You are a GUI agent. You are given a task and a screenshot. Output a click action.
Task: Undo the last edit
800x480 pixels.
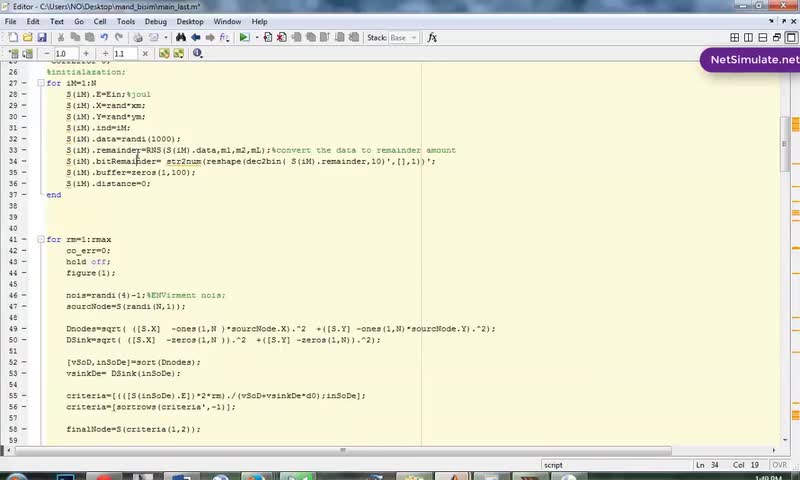(104, 37)
